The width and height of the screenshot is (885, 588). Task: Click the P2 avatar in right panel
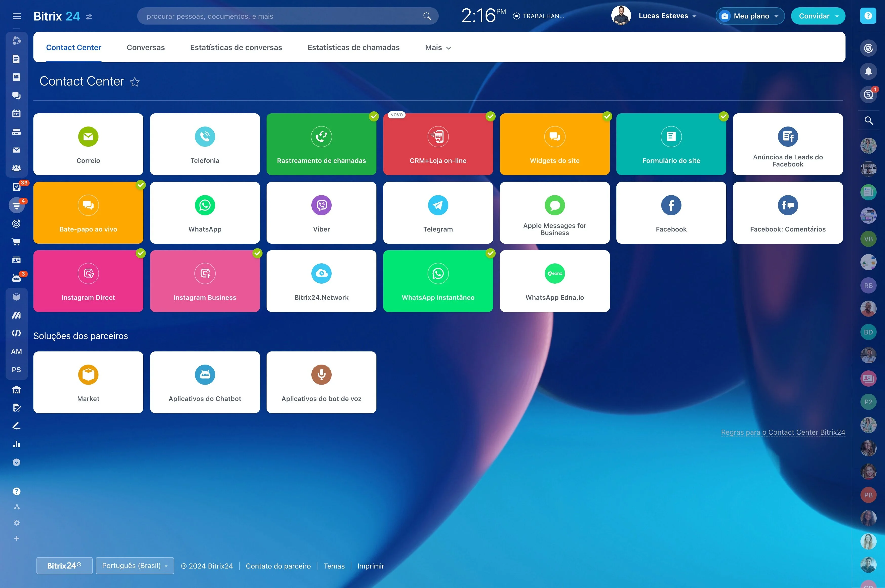(868, 402)
